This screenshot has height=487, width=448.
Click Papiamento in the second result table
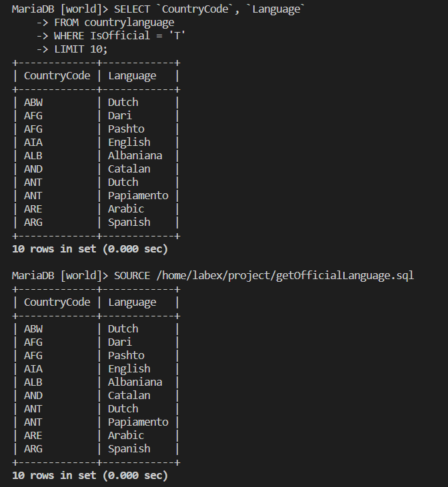tap(138, 422)
